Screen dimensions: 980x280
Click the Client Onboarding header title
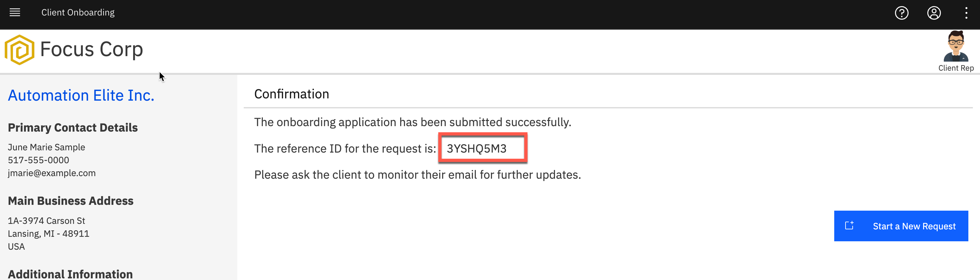coord(78,13)
